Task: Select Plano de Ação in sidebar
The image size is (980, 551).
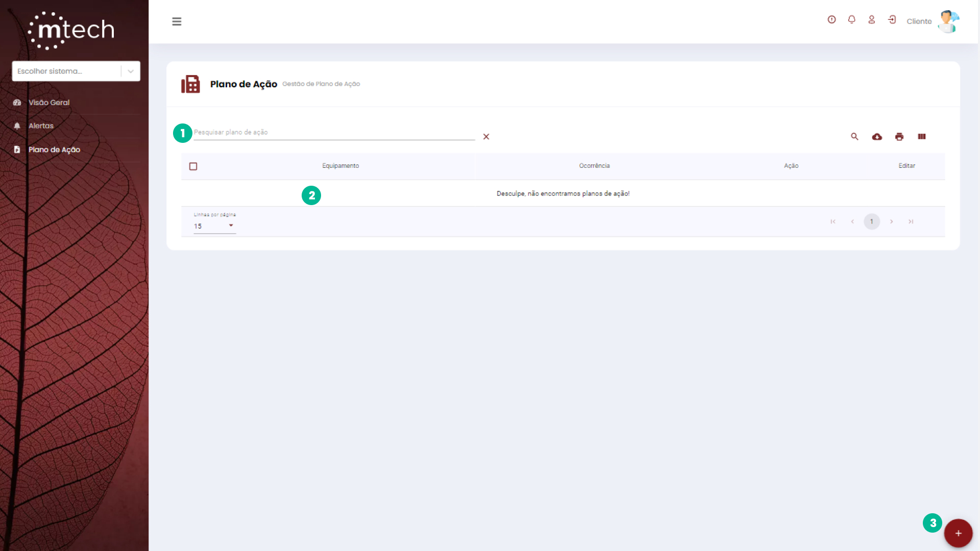Action: pos(54,150)
